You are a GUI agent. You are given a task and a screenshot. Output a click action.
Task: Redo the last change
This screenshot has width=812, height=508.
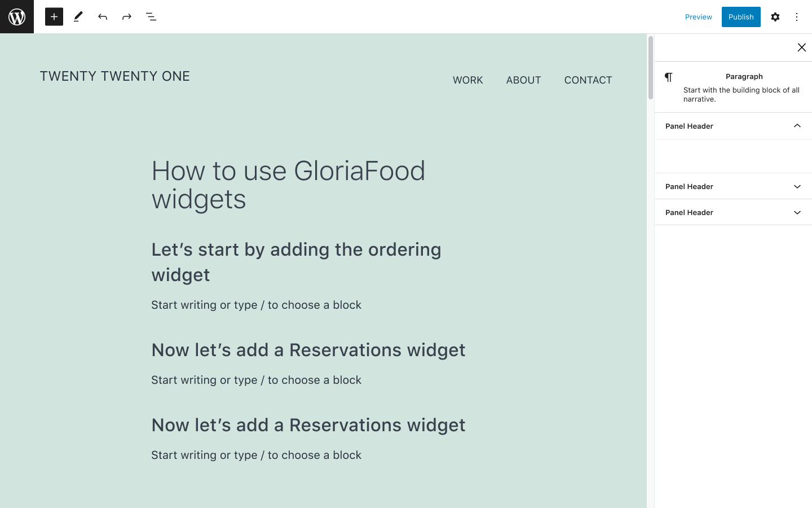(126, 16)
